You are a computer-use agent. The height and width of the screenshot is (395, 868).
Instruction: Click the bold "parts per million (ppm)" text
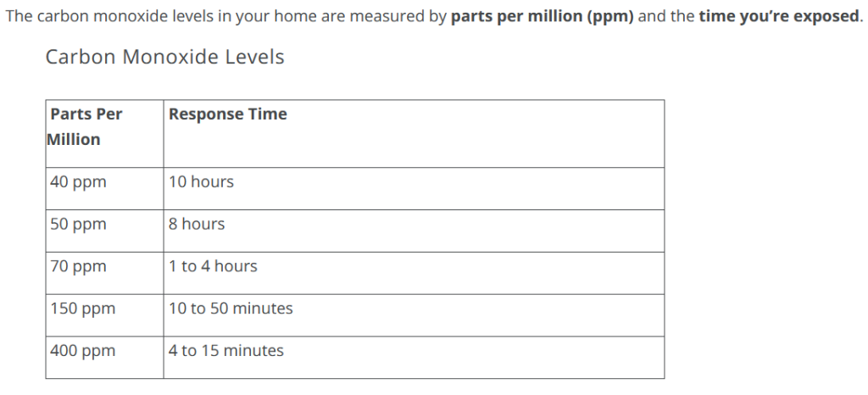[542, 18]
